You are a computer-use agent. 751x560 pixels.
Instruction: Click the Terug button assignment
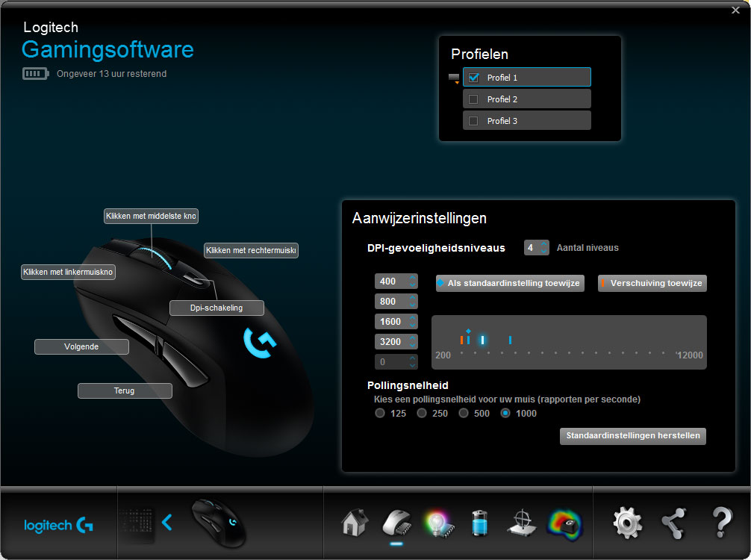(125, 391)
